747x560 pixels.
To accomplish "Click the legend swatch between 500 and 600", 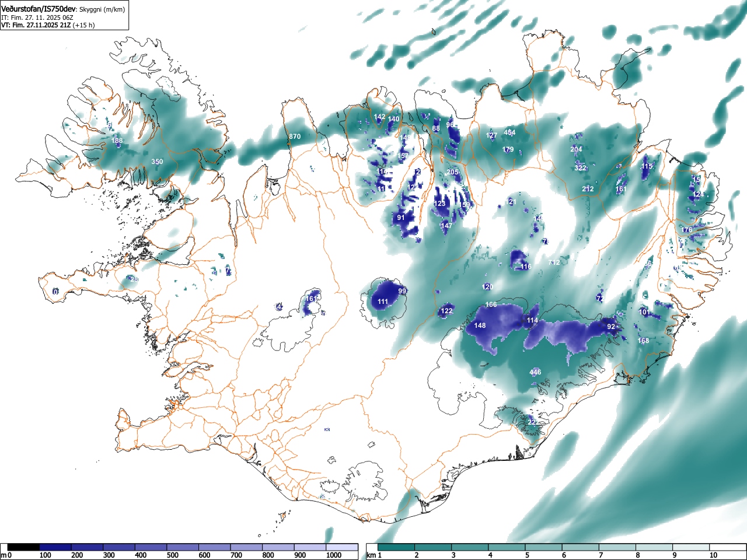I will click(183, 547).
